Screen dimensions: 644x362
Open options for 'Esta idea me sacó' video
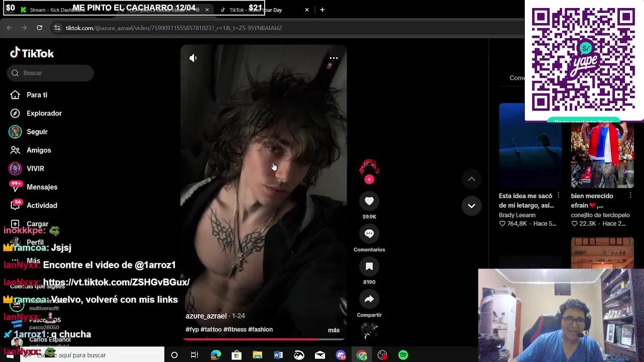pos(558,195)
